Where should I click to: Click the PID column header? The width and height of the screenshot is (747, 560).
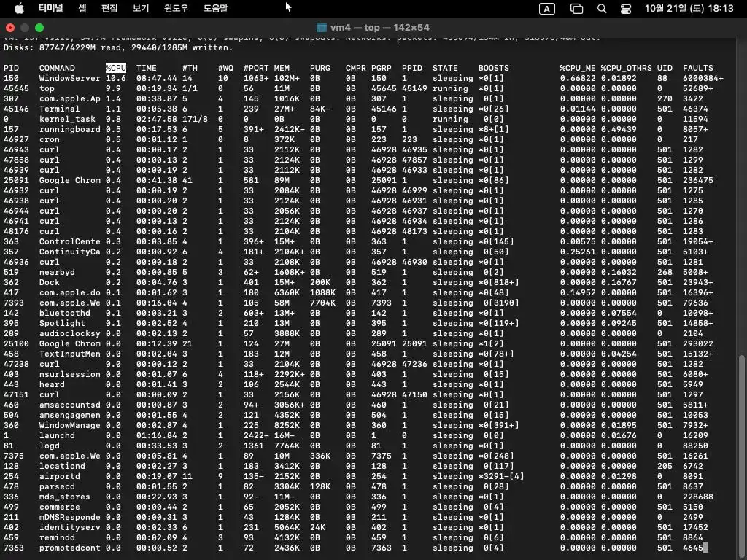(x=12, y=68)
